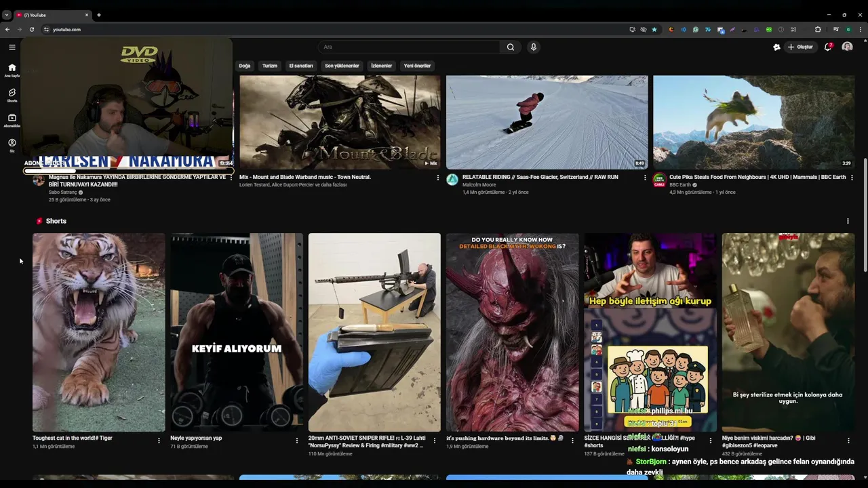This screenshot has width=868, height=488.
Task: Select the El sanatları filter chip
Action: coord(301,66)
